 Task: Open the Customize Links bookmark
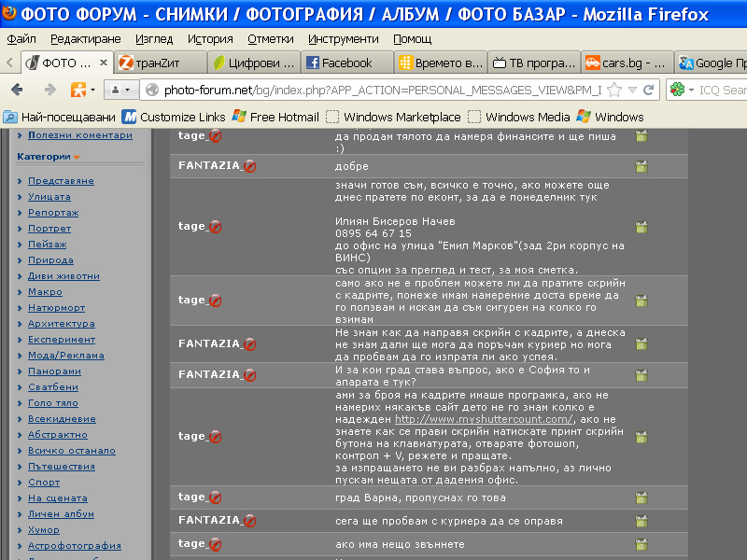point(174,117)
